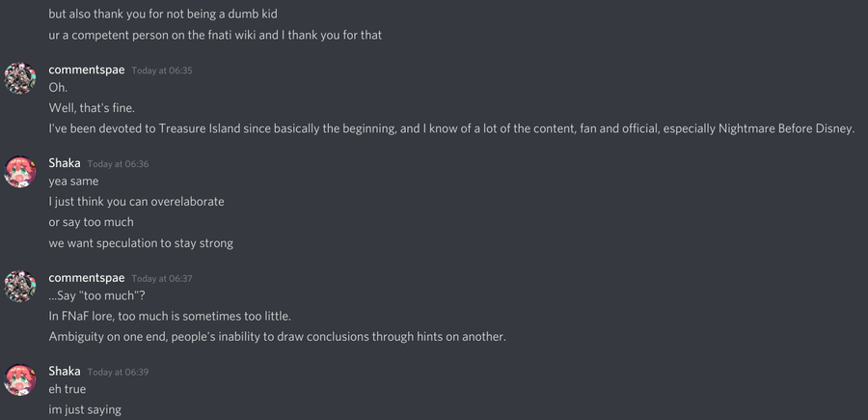Click the Shaka username posted at 06:36
This screenshot has width=868, height=420.
tap(65, 163)
